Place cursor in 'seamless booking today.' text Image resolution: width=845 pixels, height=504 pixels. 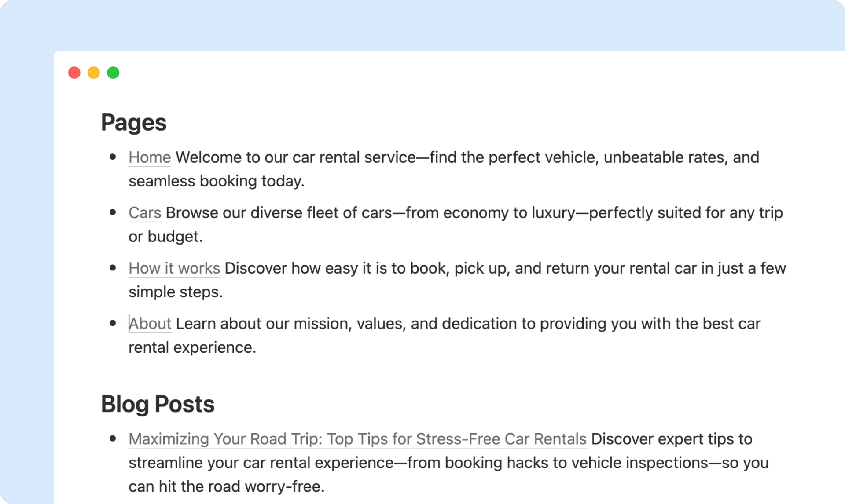tap(217, 181)
